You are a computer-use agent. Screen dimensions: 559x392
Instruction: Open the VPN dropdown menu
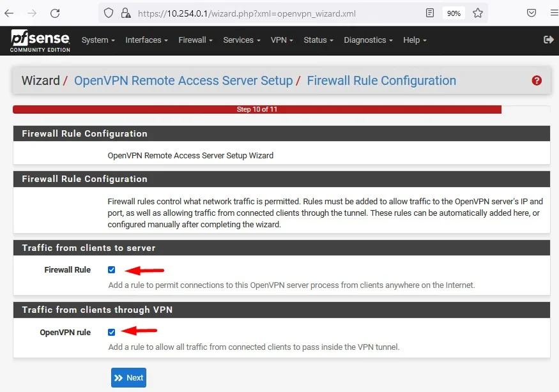[282, 40]
